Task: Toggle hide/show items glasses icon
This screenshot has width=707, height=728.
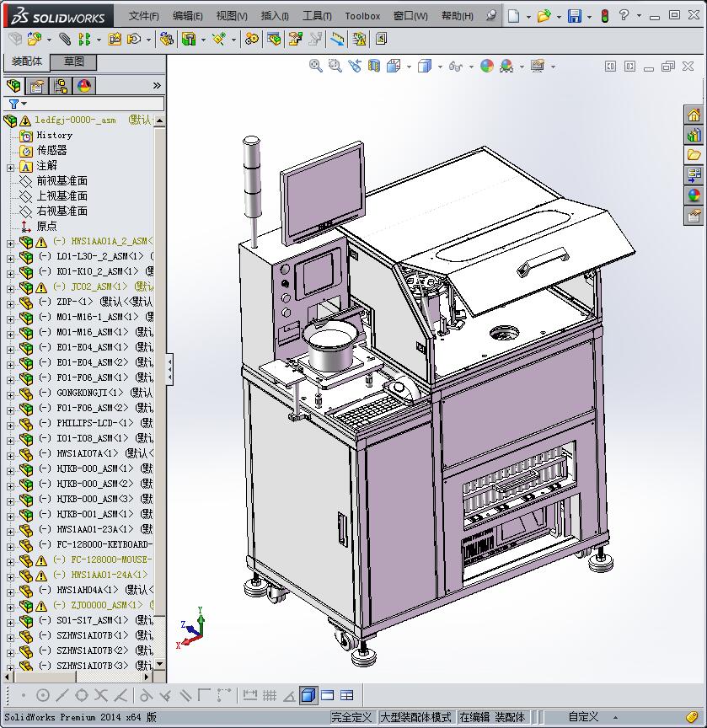Action: coord(455,66)
